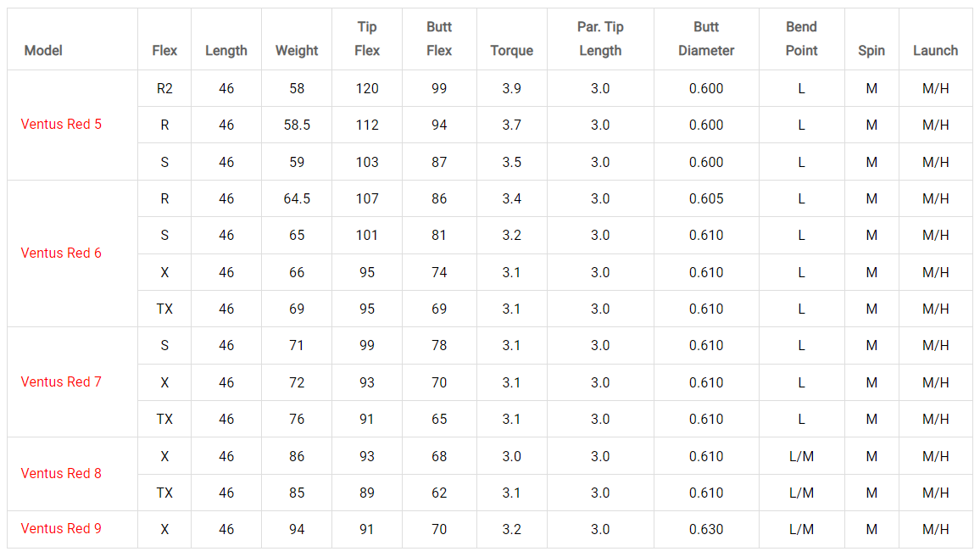Go to the Ventus Red 9 link

61,529
